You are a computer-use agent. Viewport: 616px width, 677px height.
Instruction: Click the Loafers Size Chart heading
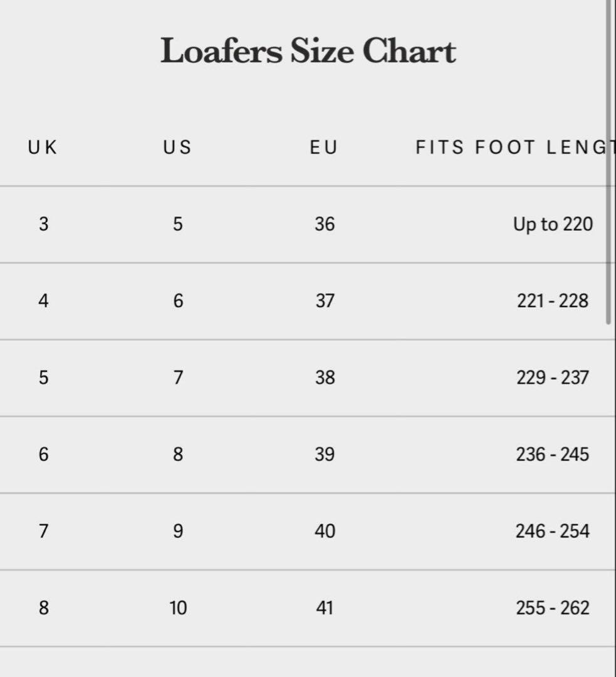308,51
